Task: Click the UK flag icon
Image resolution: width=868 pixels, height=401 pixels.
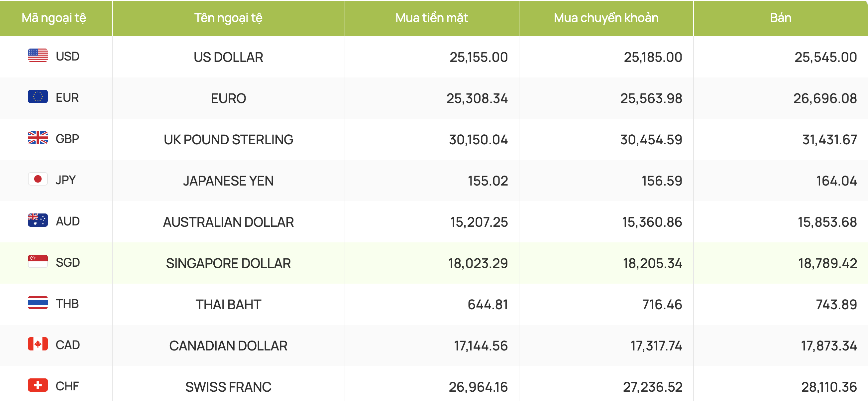Action: click(38, 138)
